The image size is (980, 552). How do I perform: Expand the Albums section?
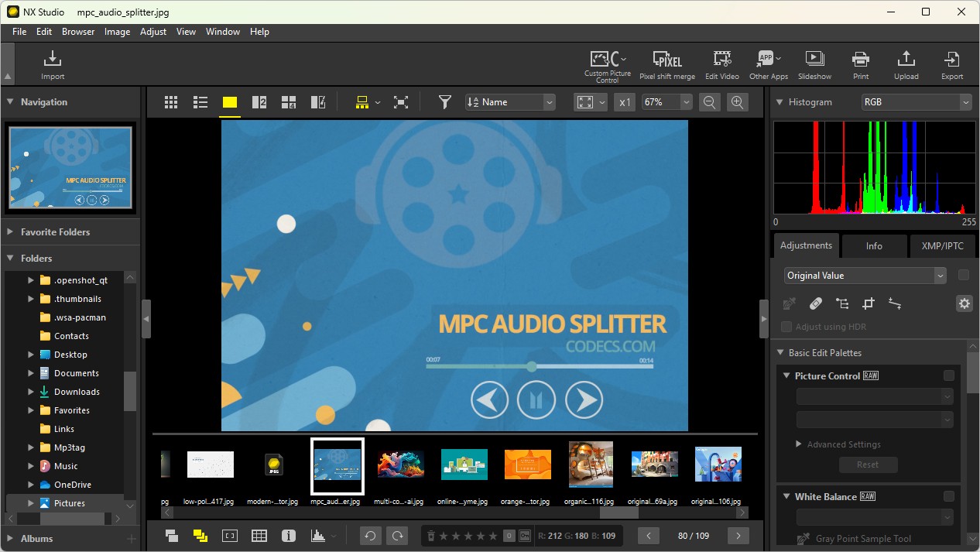[11, 538]
